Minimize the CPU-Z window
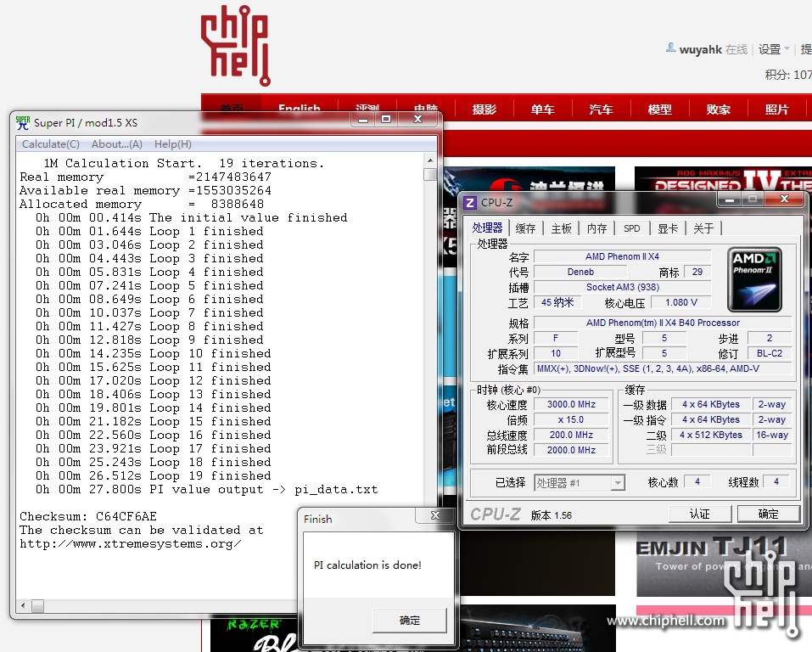This screenshot has width=812, height=652. 729,199
